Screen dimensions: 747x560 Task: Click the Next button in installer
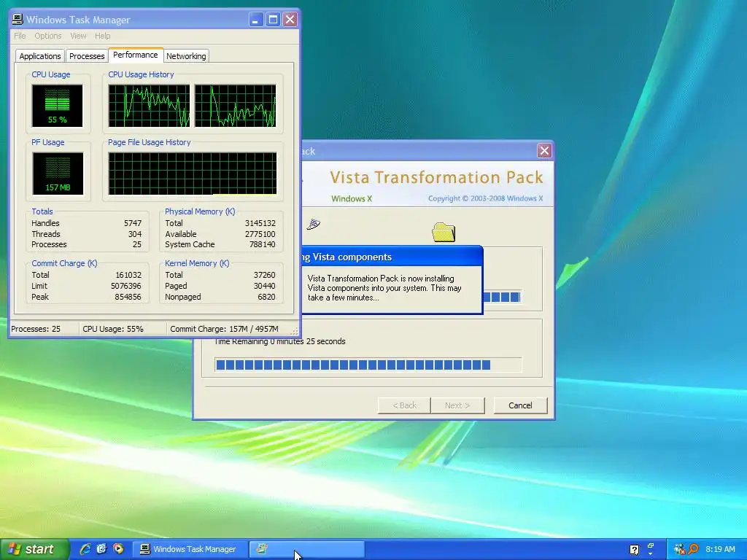click(x=457, y=405)
